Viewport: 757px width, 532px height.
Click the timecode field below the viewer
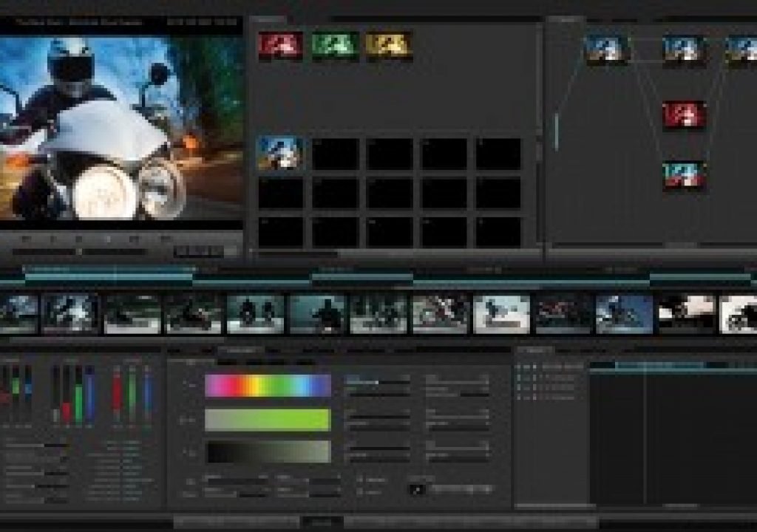[199, 251]
